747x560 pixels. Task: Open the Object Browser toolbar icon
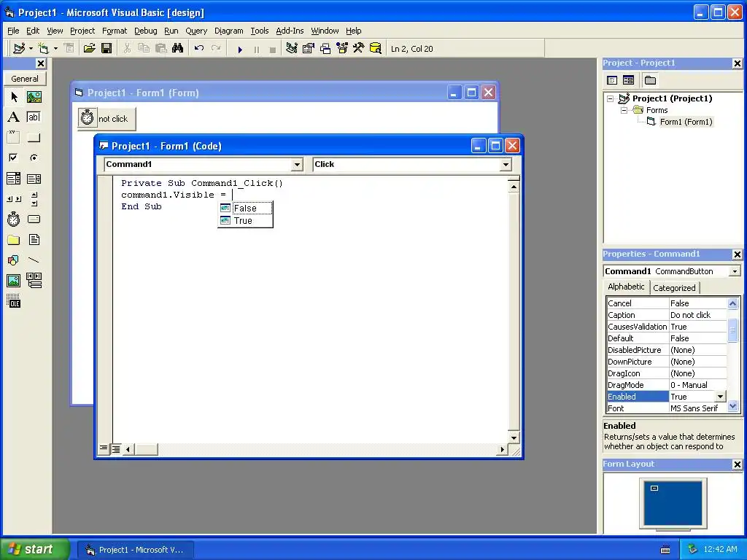[x=342, y=49]
